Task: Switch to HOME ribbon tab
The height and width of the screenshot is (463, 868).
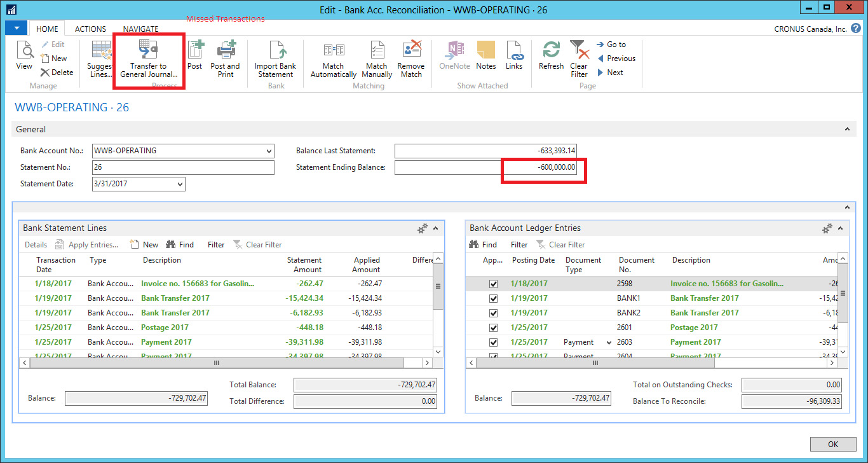Action: pyautogui.click(x=47, y=29)
